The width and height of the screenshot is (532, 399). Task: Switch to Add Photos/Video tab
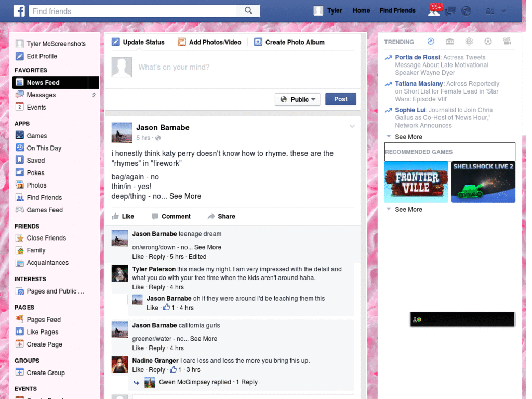[x=209, y=42]
